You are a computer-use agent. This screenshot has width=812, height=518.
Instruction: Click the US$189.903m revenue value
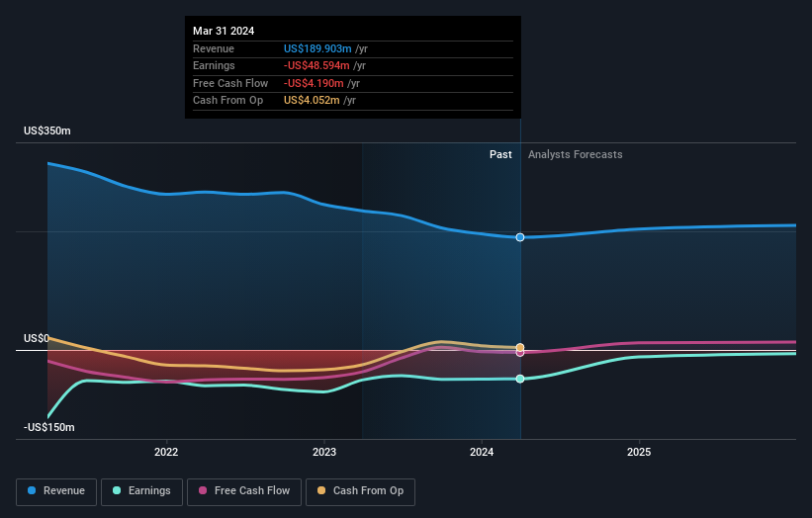point(317,48)
